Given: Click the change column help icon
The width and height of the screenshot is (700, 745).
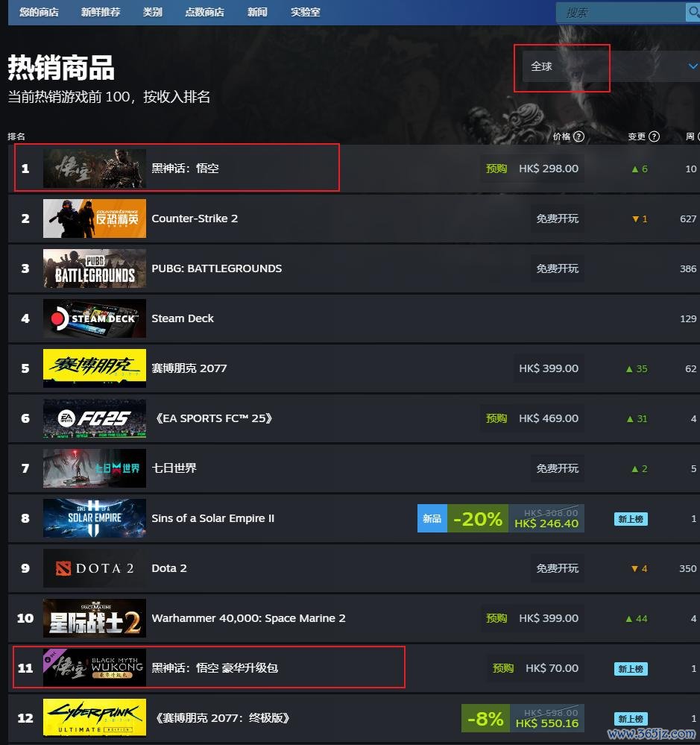Looking at the screenshot, I should (654, 136).
